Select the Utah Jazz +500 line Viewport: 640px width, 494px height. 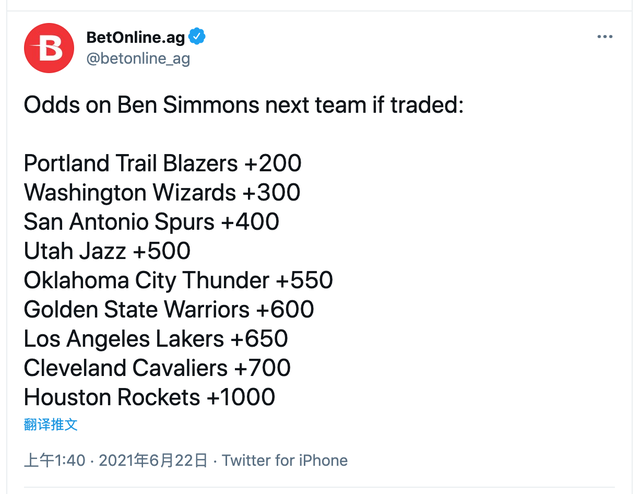coord(107,251)
